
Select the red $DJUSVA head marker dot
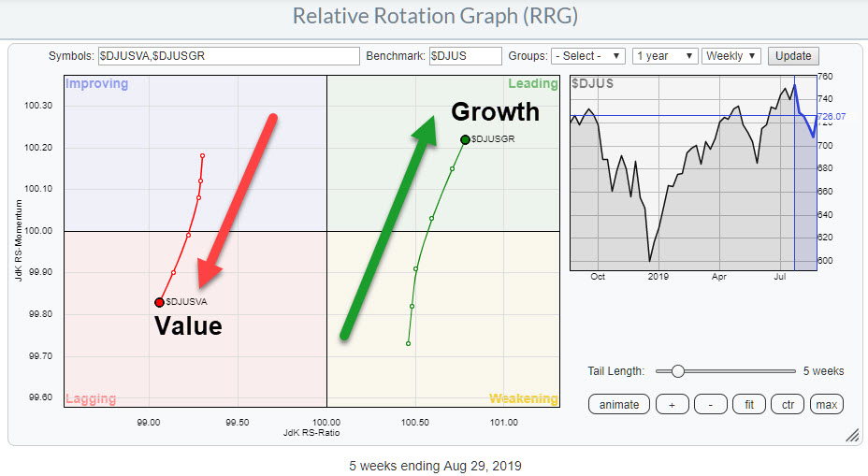[159, 302]
